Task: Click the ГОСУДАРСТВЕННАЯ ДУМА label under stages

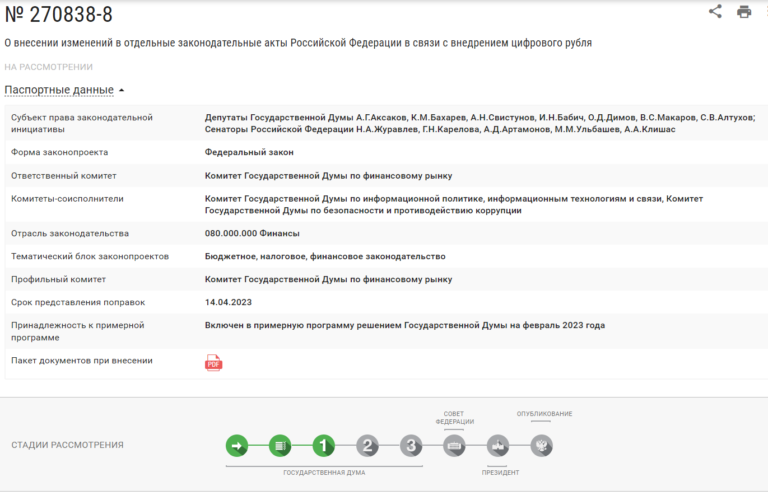Action: [324, 473]
